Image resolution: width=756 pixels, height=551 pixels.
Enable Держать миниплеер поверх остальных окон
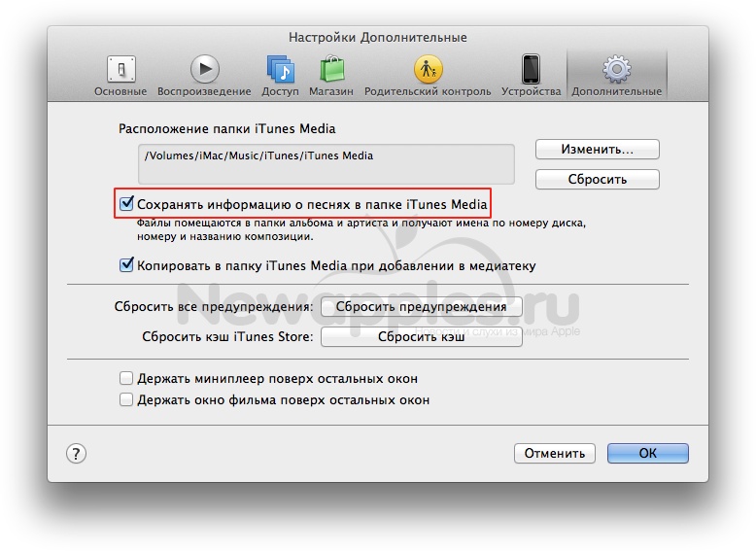pyautogui.click(x=125, y=378)
